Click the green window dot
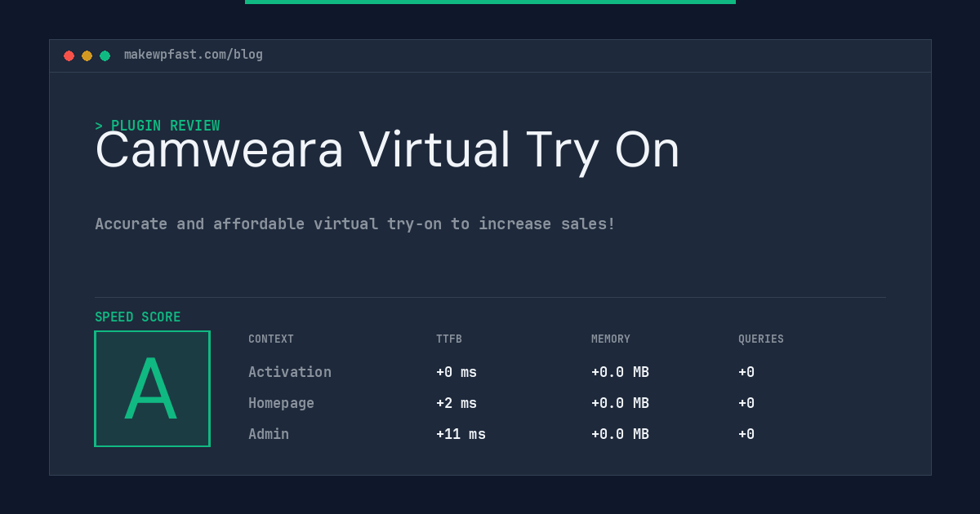This screenshot has width=980, height=514. tap(105, 55)
